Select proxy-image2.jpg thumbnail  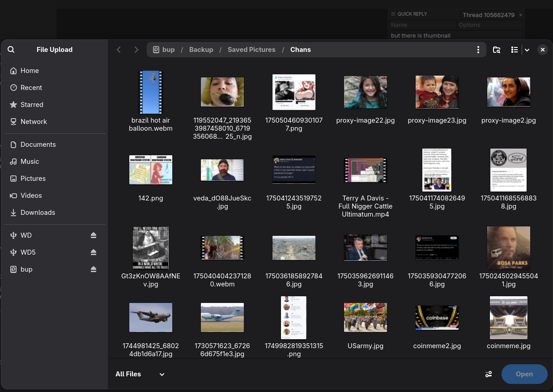(509, 92)
